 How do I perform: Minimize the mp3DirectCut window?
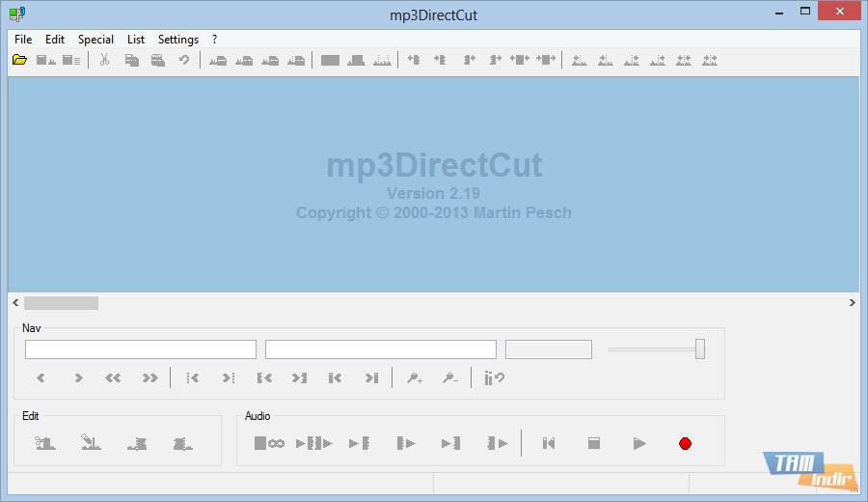779,13
